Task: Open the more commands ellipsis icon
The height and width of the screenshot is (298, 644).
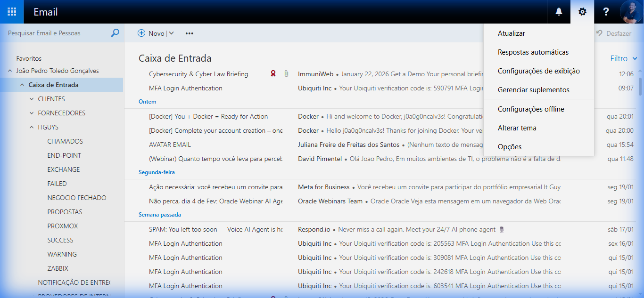Action: (189, 33)
